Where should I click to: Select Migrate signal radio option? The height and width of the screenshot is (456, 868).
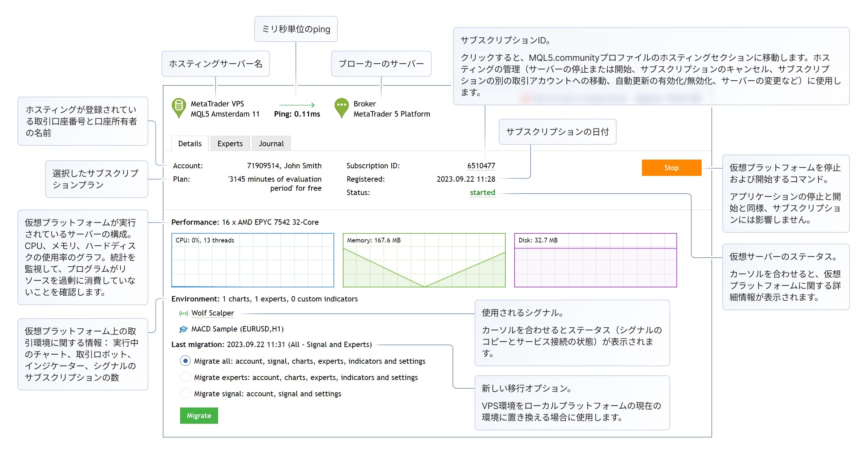point(185,393)
